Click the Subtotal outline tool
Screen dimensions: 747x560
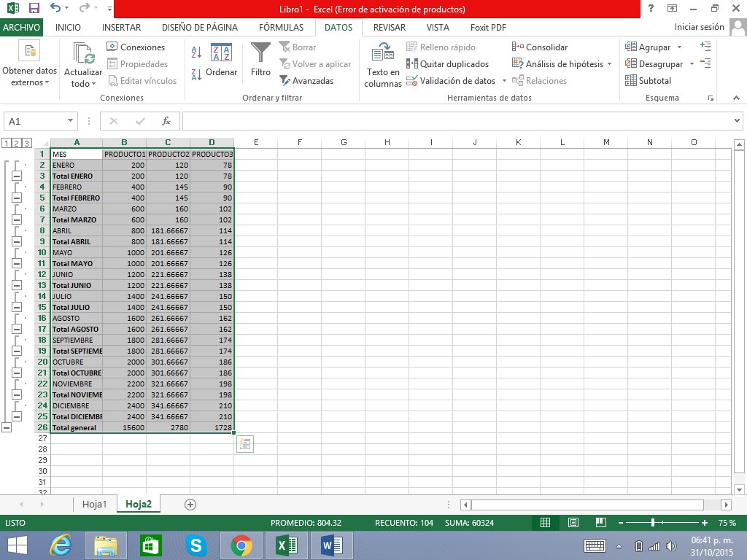coord(648,81)
